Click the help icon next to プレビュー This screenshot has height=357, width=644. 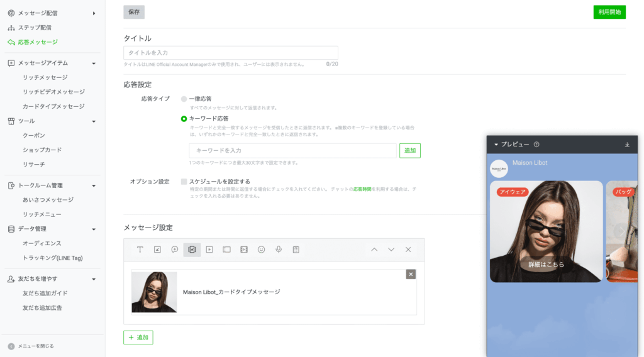pos(536,145)
